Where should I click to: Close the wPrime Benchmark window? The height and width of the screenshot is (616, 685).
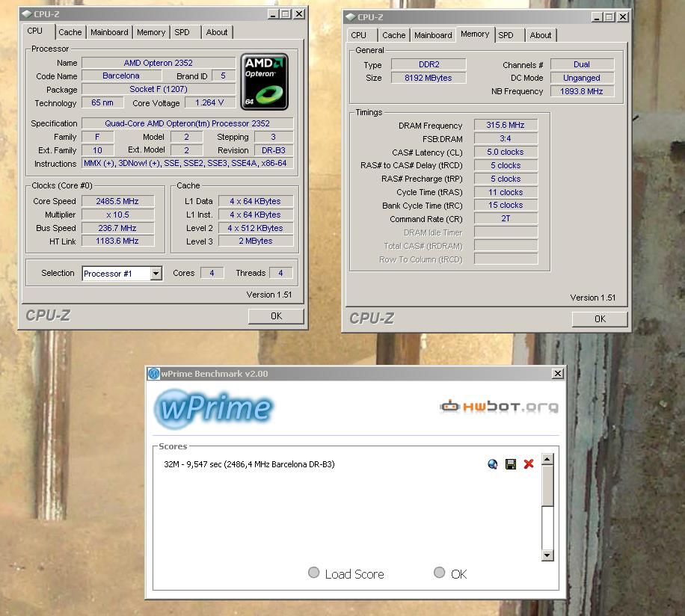click(558, 374)
